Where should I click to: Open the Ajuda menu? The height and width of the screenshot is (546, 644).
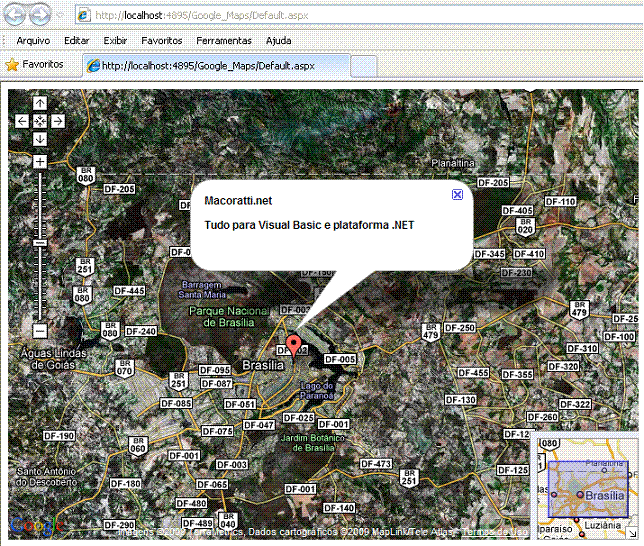coord(278,41)
